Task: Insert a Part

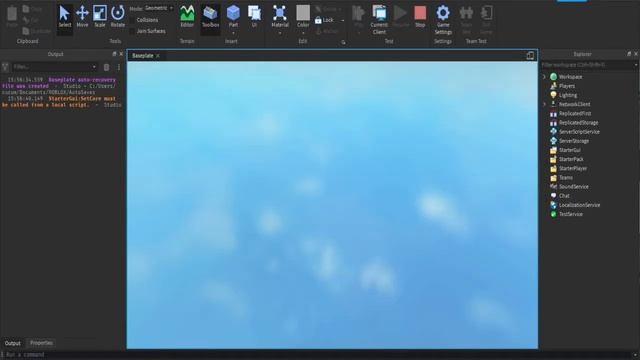Action: click(233, 16)
